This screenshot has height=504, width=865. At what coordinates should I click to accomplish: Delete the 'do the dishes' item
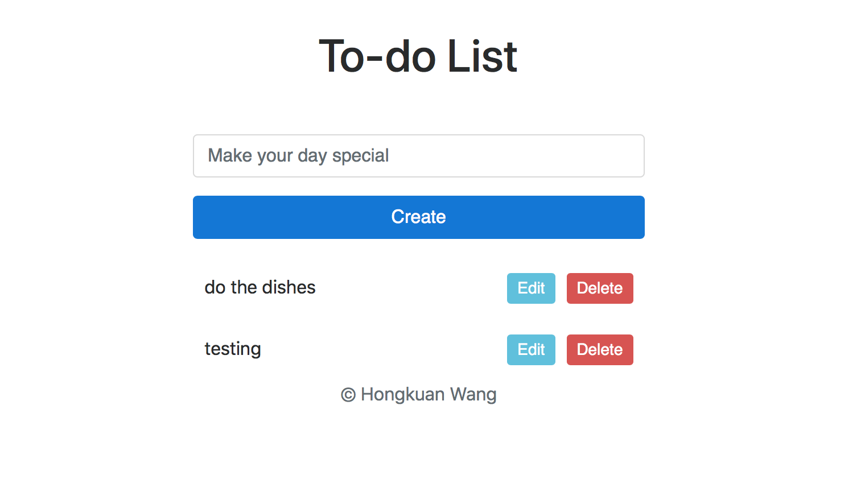click(x=600, y=288)
